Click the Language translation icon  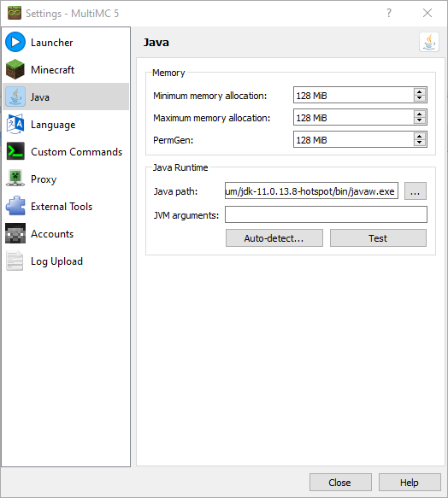point(15,124)
